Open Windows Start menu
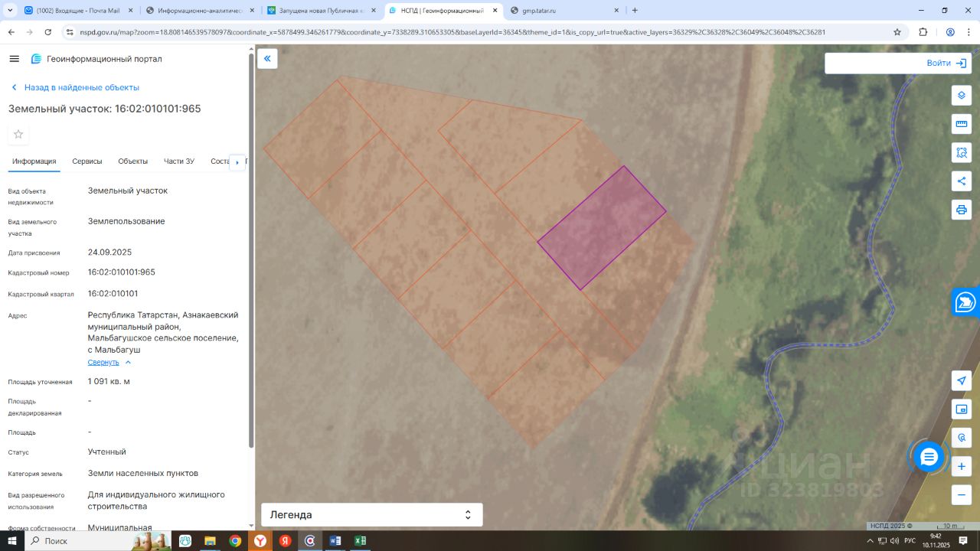 (12, 541)
